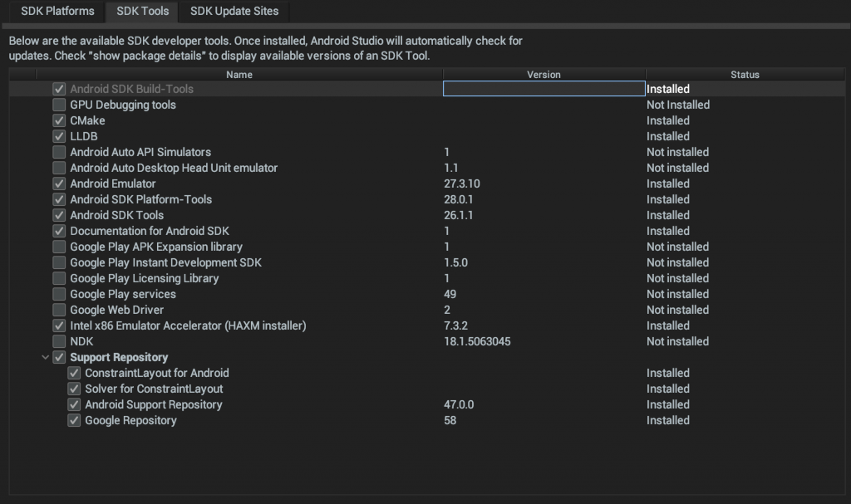Viewport: 851px width, 504px height.
Task: Select the Solver for ConstraintLayout label
Action: (154, 389)
